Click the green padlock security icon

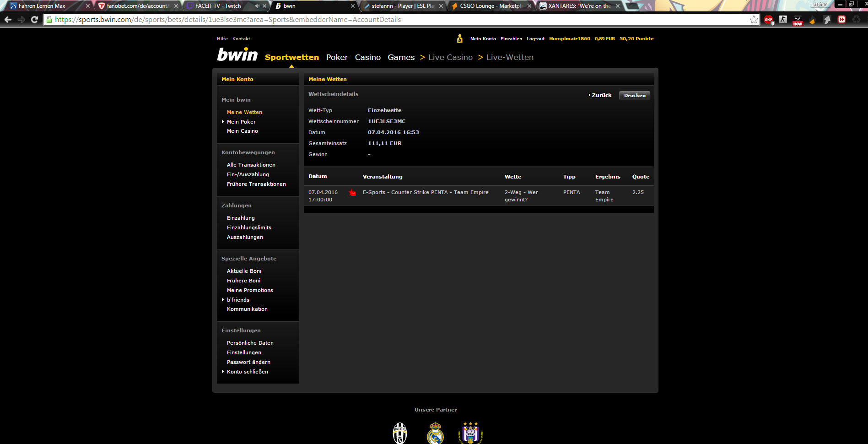point(49,20)
